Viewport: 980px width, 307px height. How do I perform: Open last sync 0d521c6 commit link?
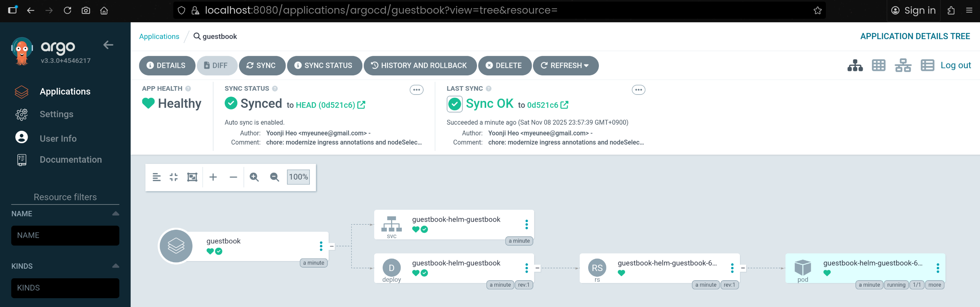tap(548, 105)
